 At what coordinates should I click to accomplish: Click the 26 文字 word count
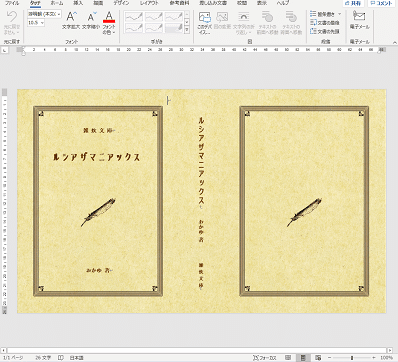pos(43,358)
